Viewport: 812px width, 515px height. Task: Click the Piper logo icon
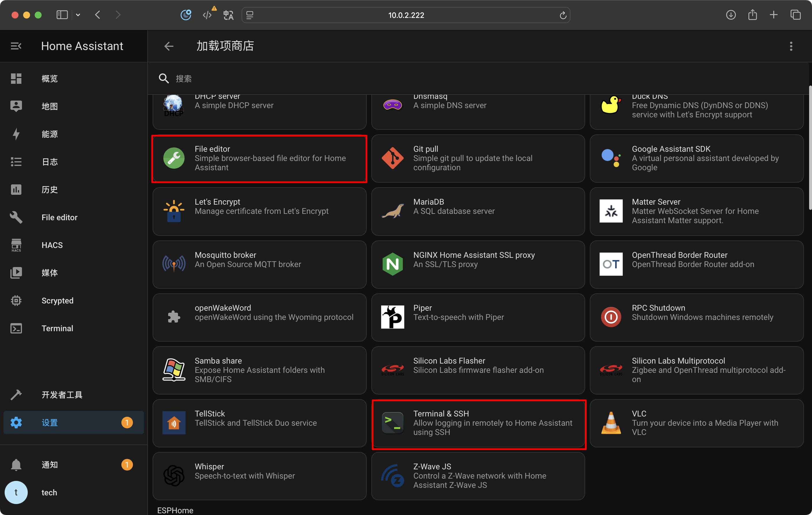(x=392, y=317)
